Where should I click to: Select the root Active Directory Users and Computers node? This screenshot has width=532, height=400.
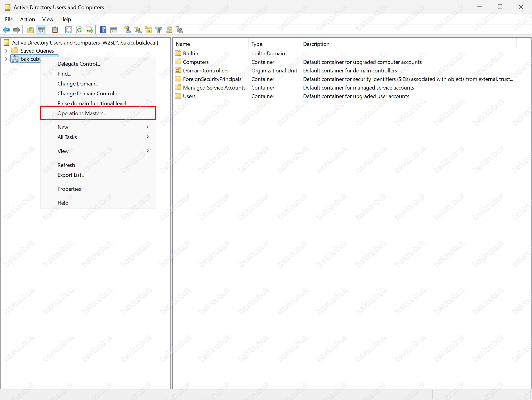(85, 43)
